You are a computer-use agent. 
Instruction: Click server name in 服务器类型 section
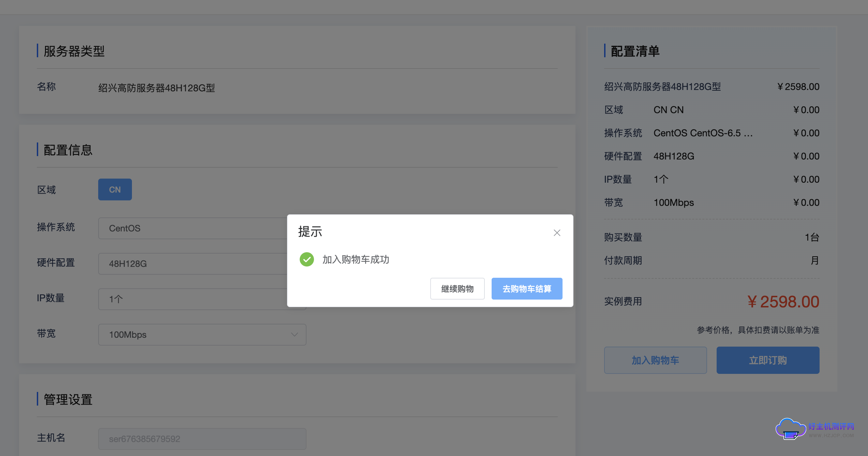point(156,88)
